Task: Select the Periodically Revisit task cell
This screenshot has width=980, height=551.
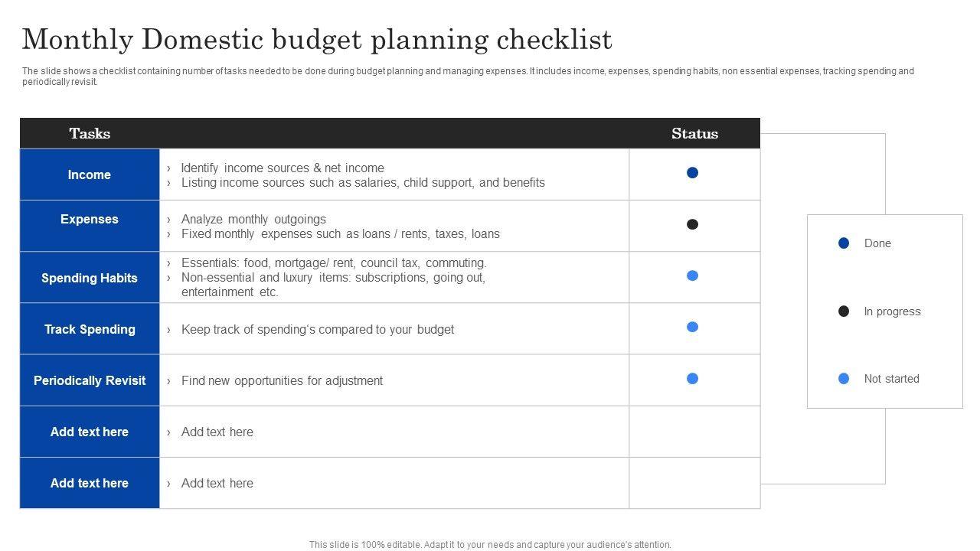Action: 90,380
